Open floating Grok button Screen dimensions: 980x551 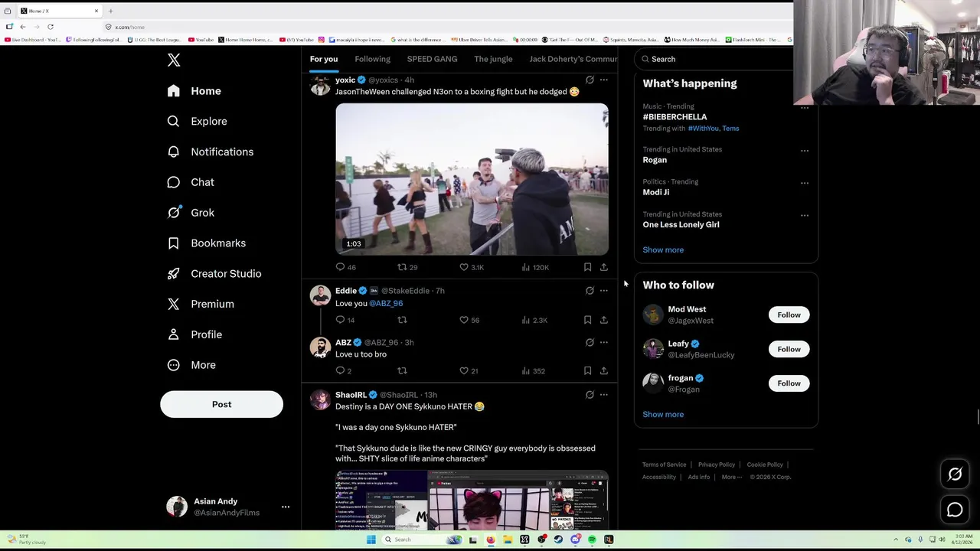click(955, 475)
